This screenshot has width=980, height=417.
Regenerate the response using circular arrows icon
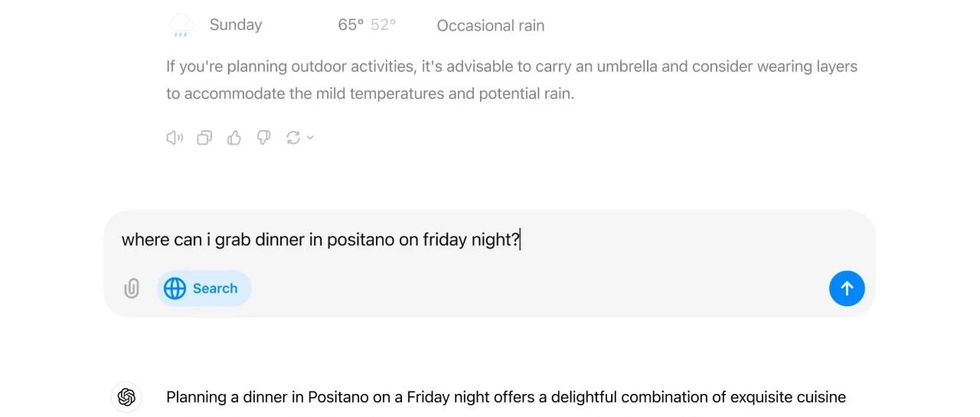pos(292,138)
